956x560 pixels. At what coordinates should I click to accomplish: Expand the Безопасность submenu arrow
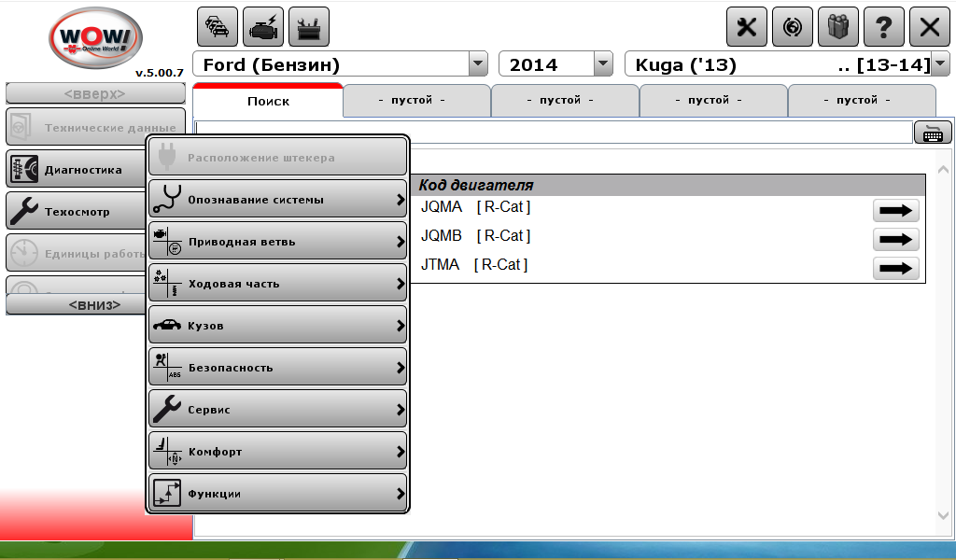point(401,368)
